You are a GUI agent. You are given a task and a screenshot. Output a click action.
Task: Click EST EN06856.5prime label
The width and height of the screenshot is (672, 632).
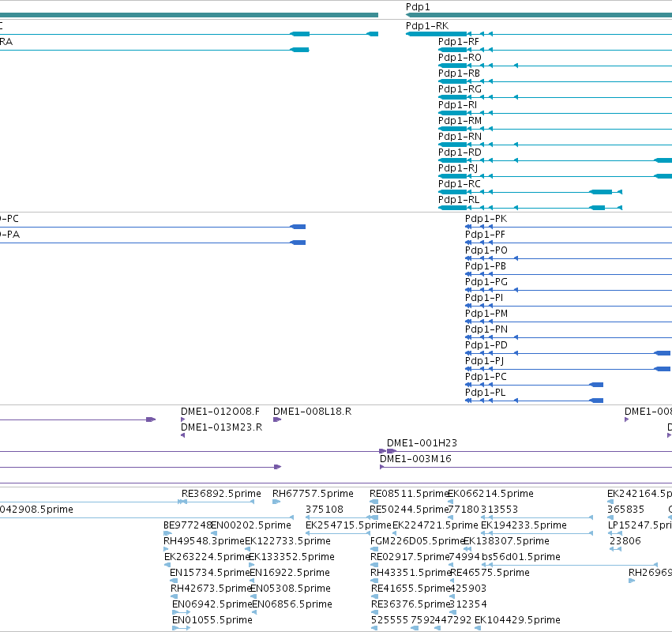[x=292, y=604]
